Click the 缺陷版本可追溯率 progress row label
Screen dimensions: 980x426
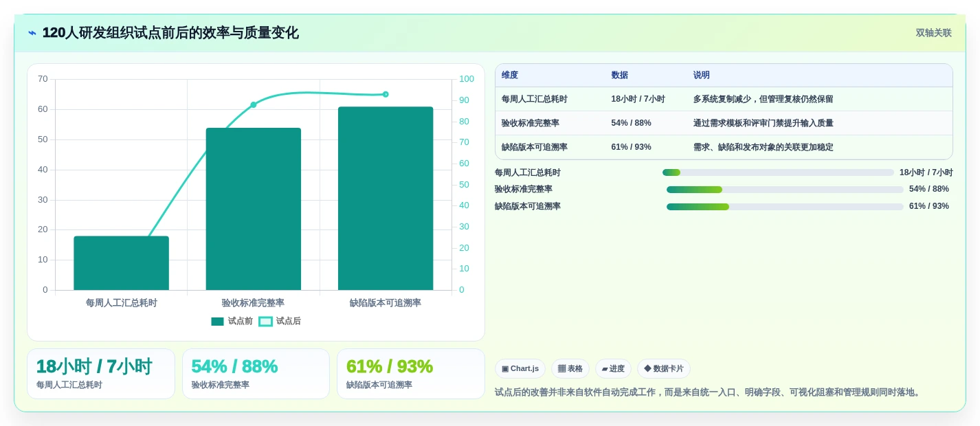(528, 207)
